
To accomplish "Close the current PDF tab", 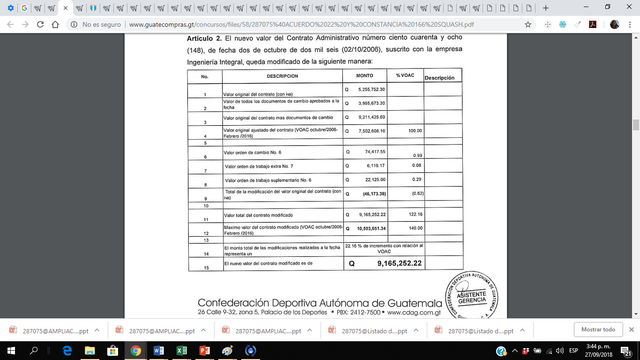I will pos(65,8).
